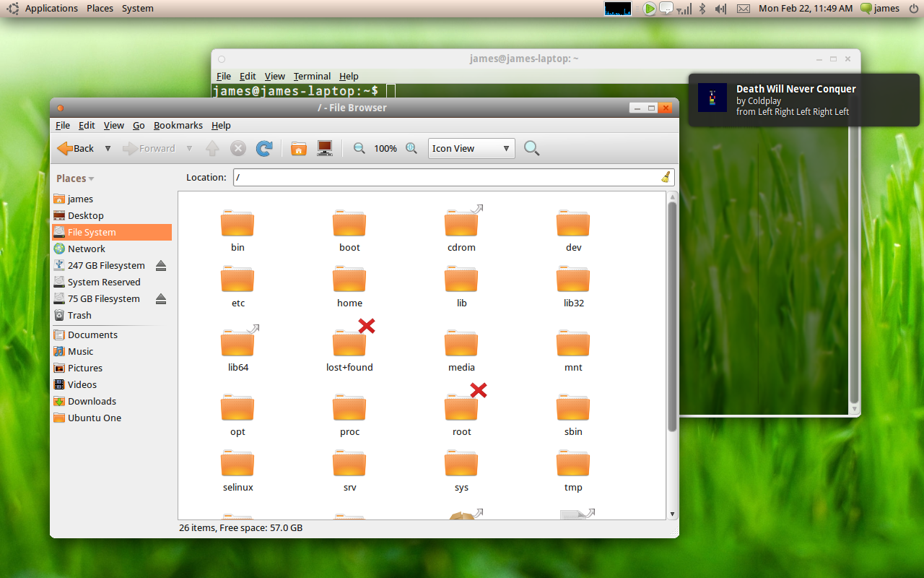Open the james user menu in panel
This screenshot has height=578, width=924.
tap(880, 9)
